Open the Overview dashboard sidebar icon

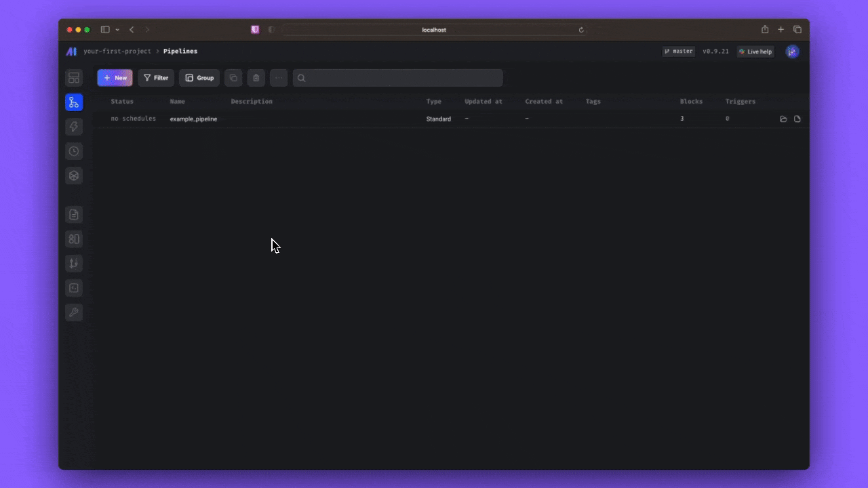point(74,78)
